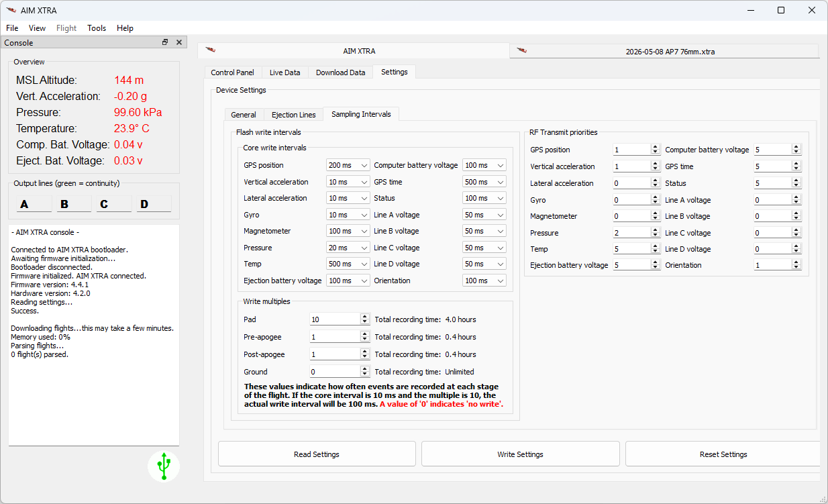828x504 pixels.
Task: Click the green USB connection icon
Action: [x=164, y=466]
